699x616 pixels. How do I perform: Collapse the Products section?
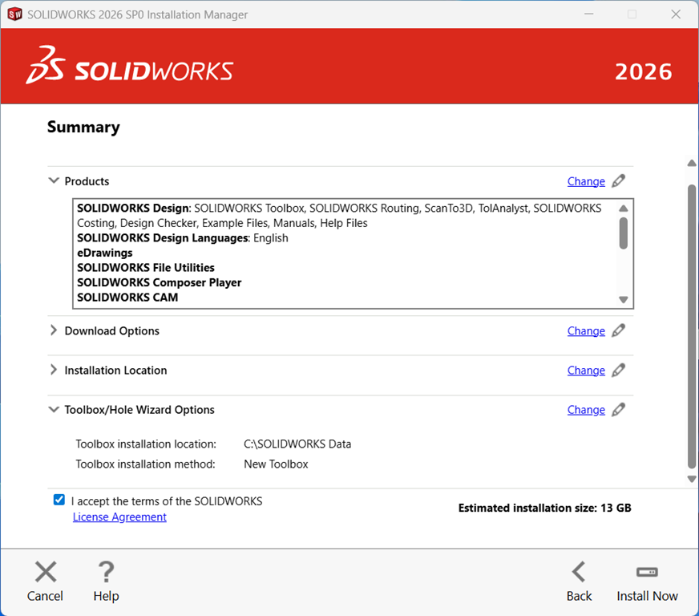[x=54, y=181]
